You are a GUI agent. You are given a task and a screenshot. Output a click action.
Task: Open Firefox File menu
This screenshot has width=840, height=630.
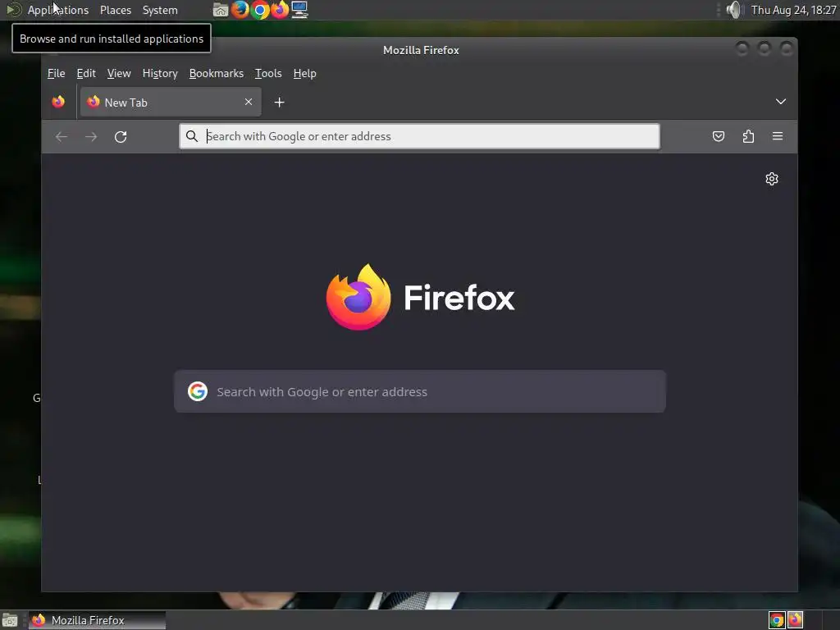57,73
